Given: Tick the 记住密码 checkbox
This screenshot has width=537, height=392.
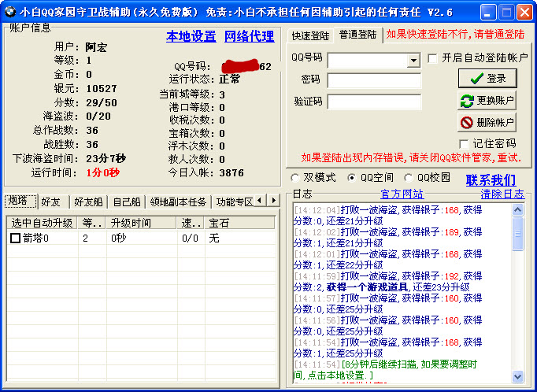Looking at the screenshot, I should pos(464,144).
